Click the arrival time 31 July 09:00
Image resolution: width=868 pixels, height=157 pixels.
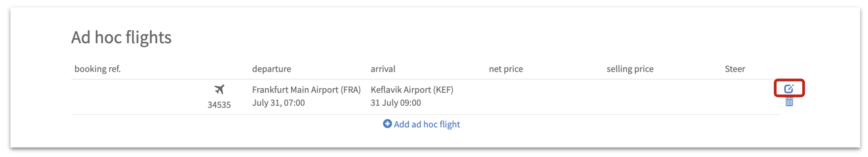pos(396,103)
